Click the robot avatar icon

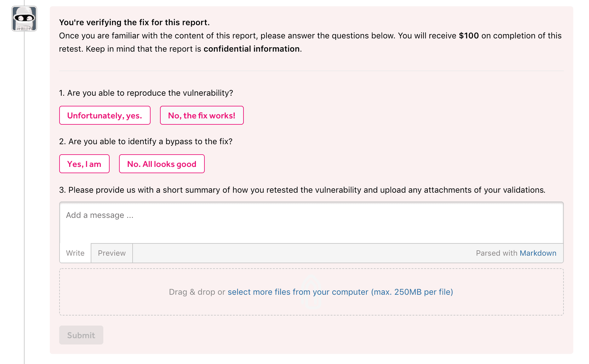coord(24,19)
